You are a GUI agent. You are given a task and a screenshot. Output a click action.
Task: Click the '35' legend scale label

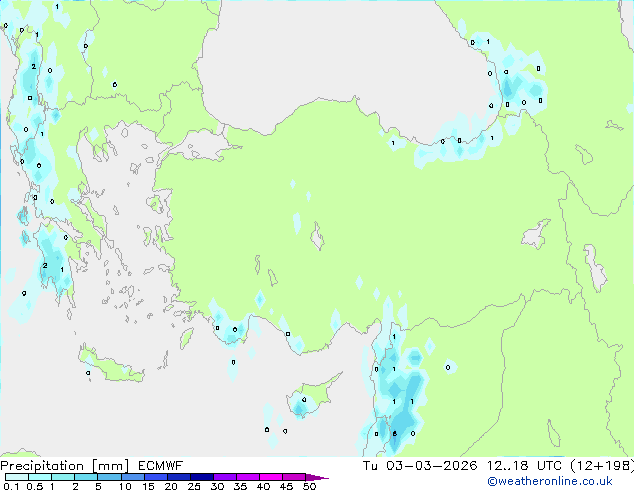click(240, 486)
